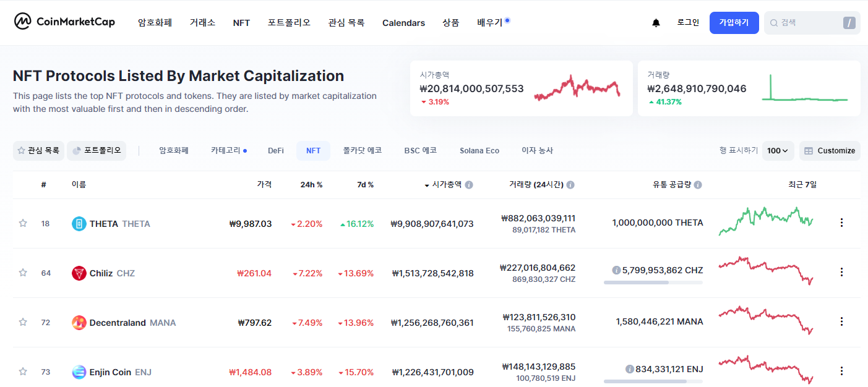Open the NFT top navigation menu

[241, 23]
